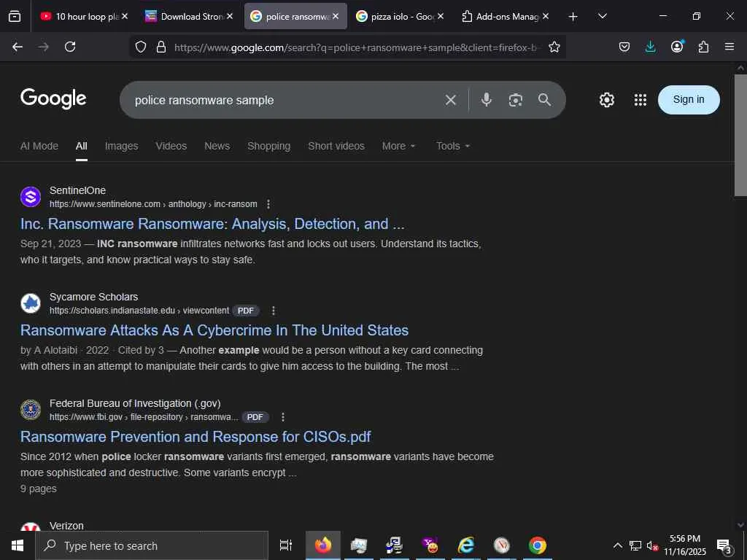This screenshot has height=560, width=747.
Task: Open Google quick settings gear
Action: [x=606, y=99]
